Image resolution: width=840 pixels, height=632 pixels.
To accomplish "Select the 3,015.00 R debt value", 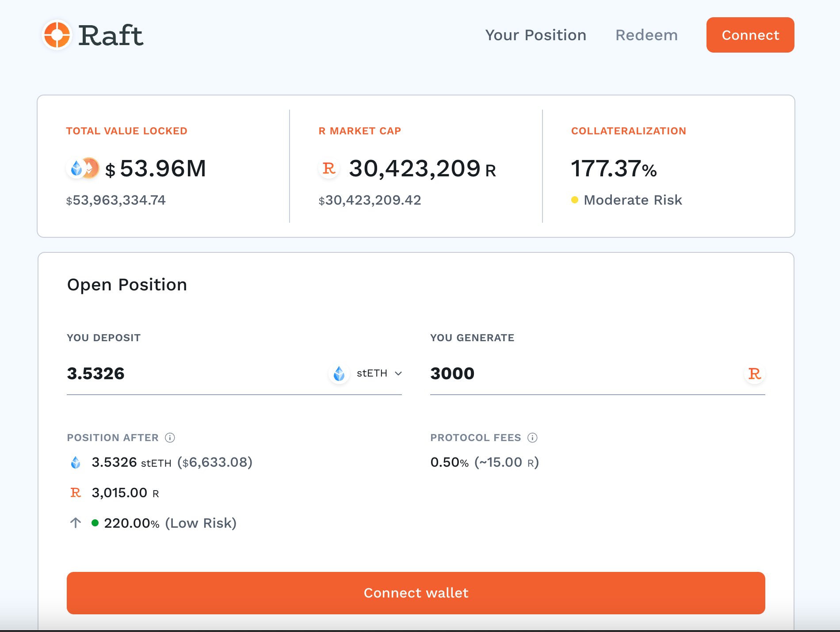I will click(x=126, y=493).
